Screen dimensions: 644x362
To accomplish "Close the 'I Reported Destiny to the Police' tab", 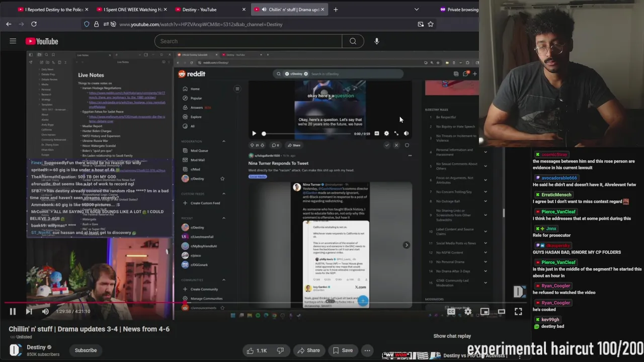I will coord(87,10).
